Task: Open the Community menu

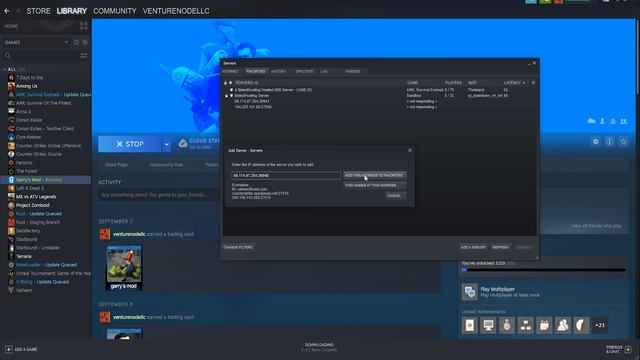Action: coord(115,11)
